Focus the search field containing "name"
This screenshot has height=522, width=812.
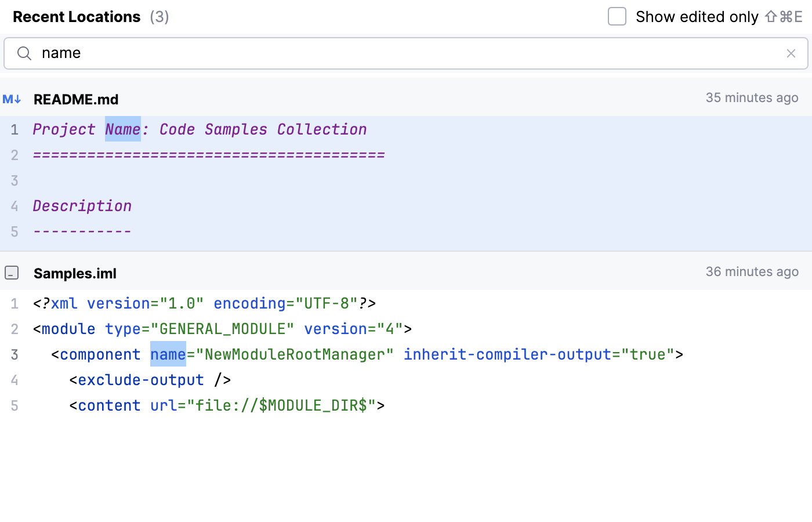[406, 53]
